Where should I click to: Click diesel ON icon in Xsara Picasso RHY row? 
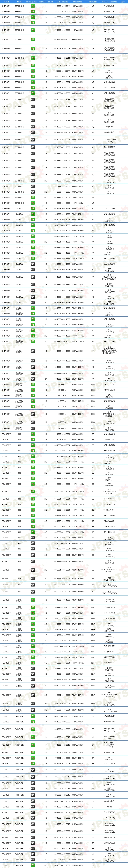[x=33, y=429]
